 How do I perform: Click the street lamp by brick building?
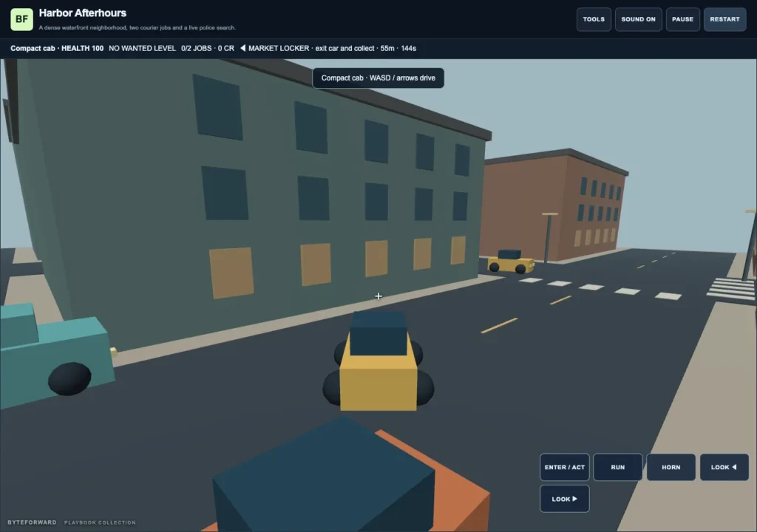coord(549,237)
